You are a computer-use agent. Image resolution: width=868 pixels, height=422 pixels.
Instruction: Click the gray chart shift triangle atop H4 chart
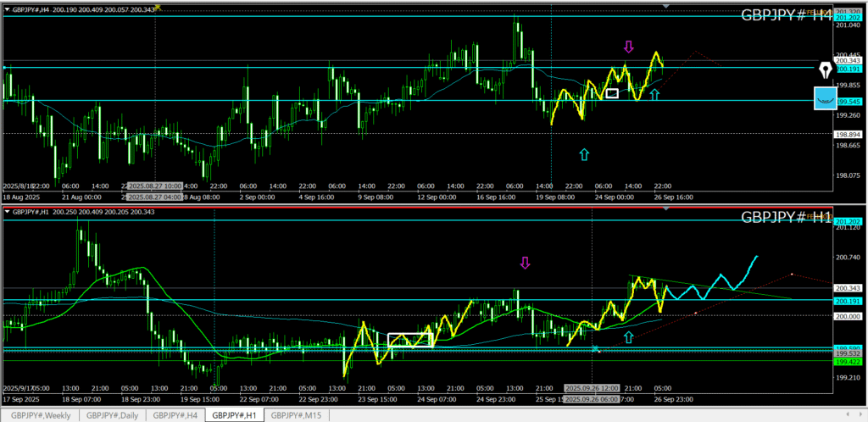pyautogui.click(x=666, y=6)
